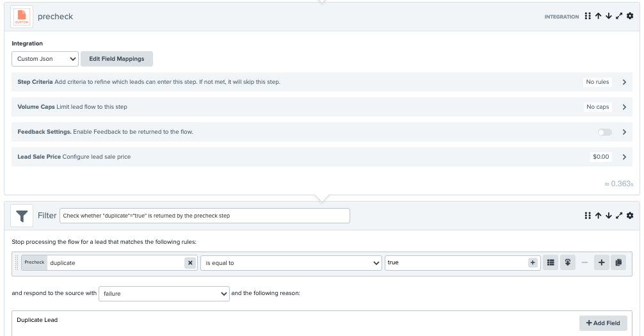Click the Filter funnel icon
644x336 pixels.
[22, 216]
